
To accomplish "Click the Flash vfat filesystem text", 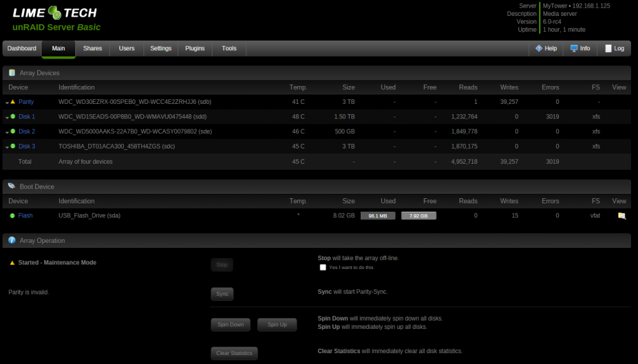I will [x=595, y=215].
